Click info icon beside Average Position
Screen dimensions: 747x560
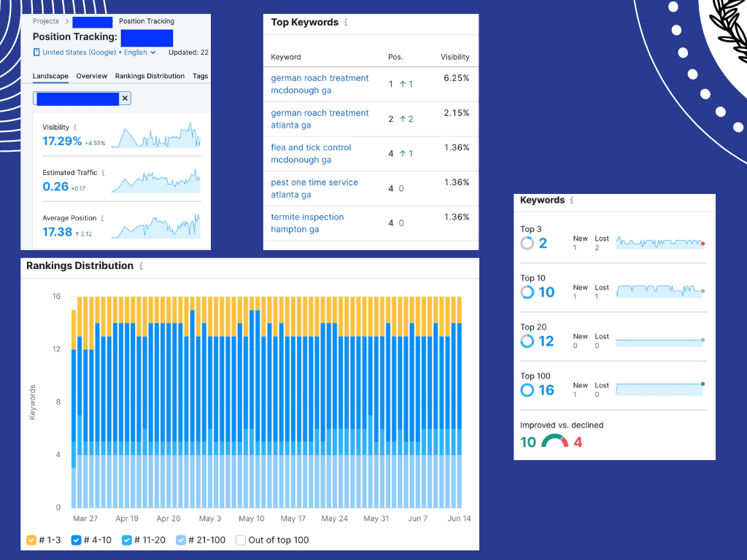tap(102, 218)
